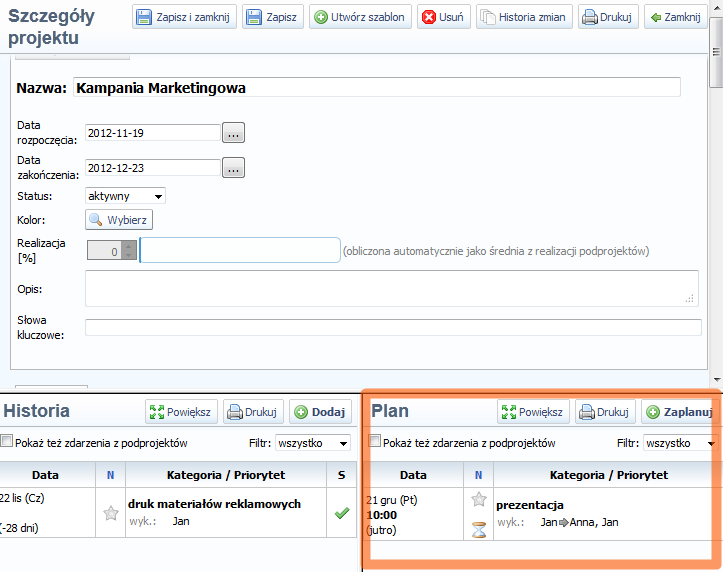Create a template via Utwórz szablon
723x572 pixels.
point(360,17)
